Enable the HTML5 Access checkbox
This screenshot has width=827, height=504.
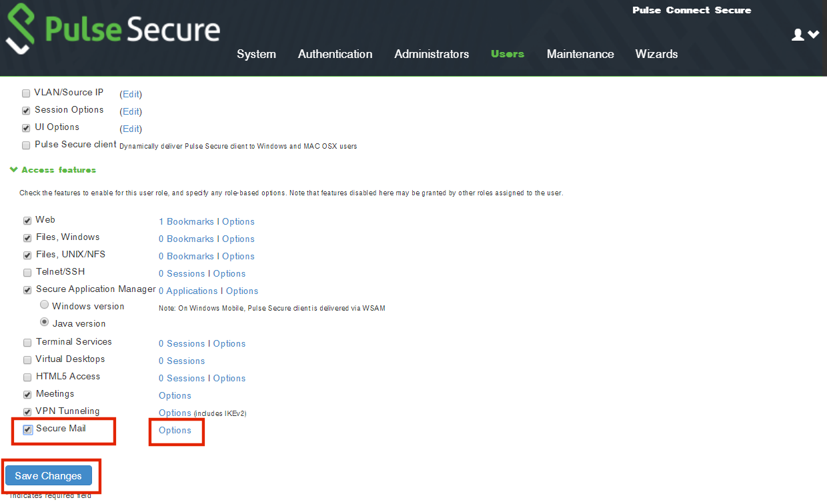27,377
